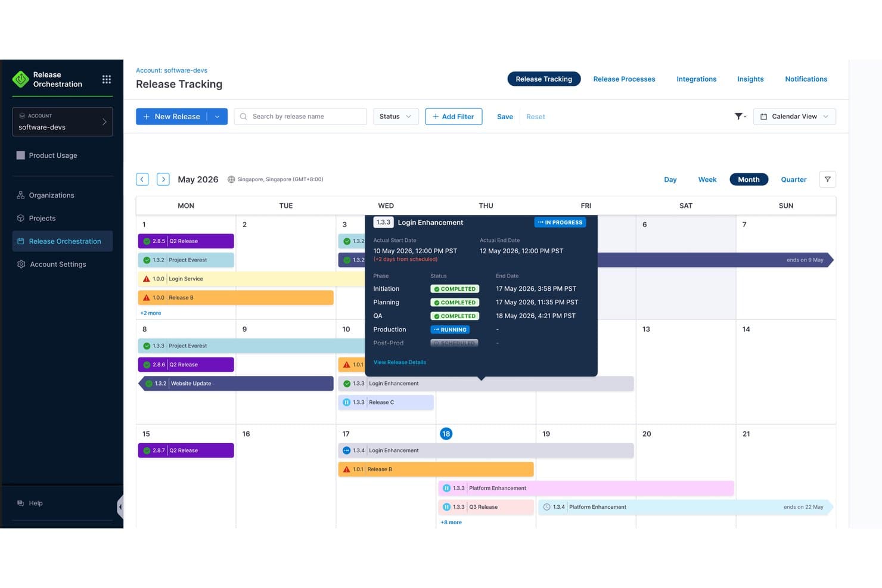Open the Calendar View dropdown

[x=794, y=117]
